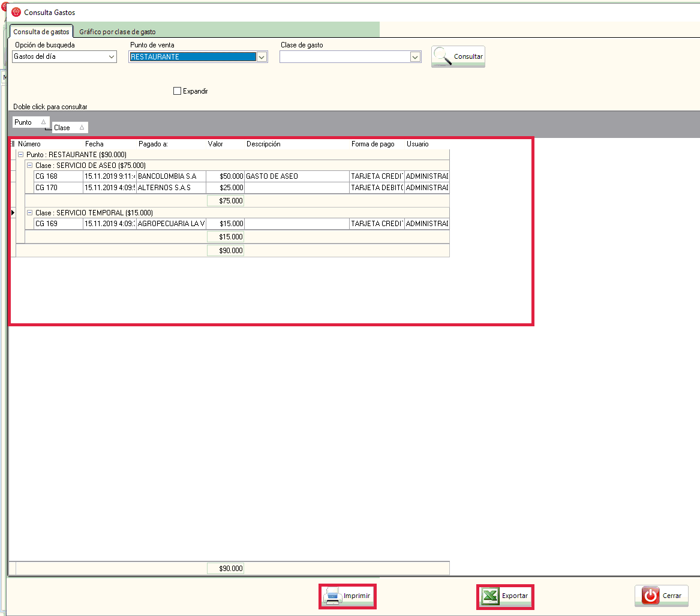Click the printer icon for Imprimir
Screen dimensions: 700x616
pos(334,596)
